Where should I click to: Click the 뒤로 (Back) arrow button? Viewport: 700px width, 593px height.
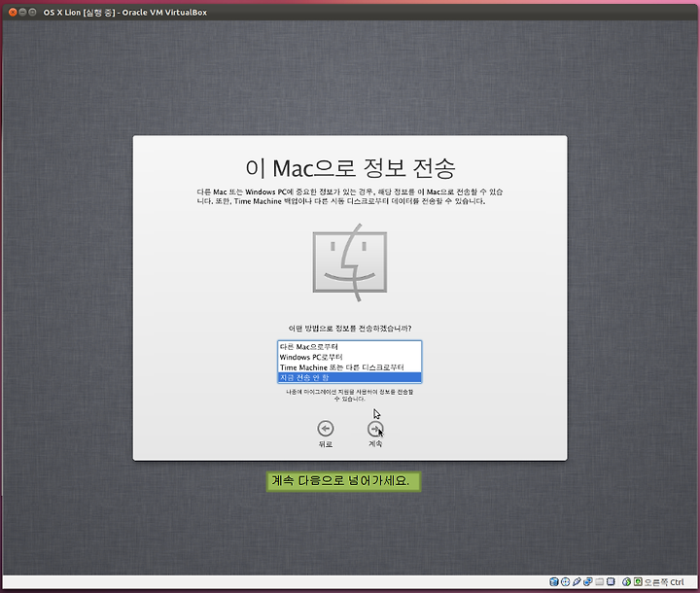point(326,429)
